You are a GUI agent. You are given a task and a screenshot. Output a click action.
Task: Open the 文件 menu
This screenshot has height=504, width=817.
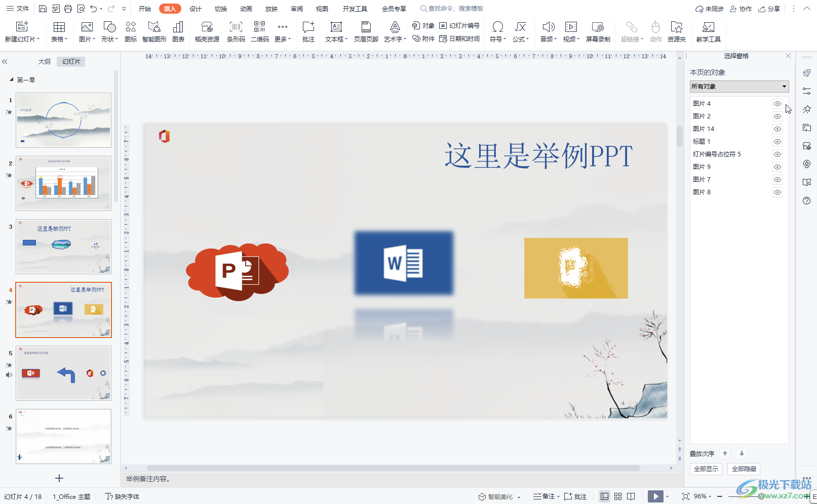pyautogui.click(x=18, y=9)
